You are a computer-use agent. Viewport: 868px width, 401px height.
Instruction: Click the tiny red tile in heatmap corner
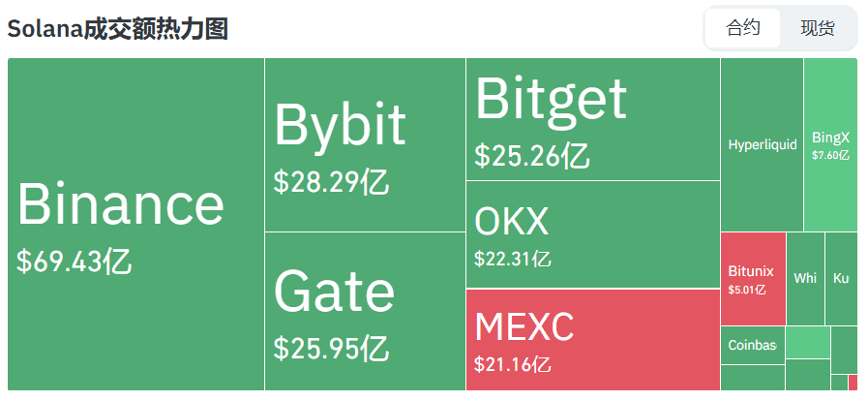(x=853, y=383)
